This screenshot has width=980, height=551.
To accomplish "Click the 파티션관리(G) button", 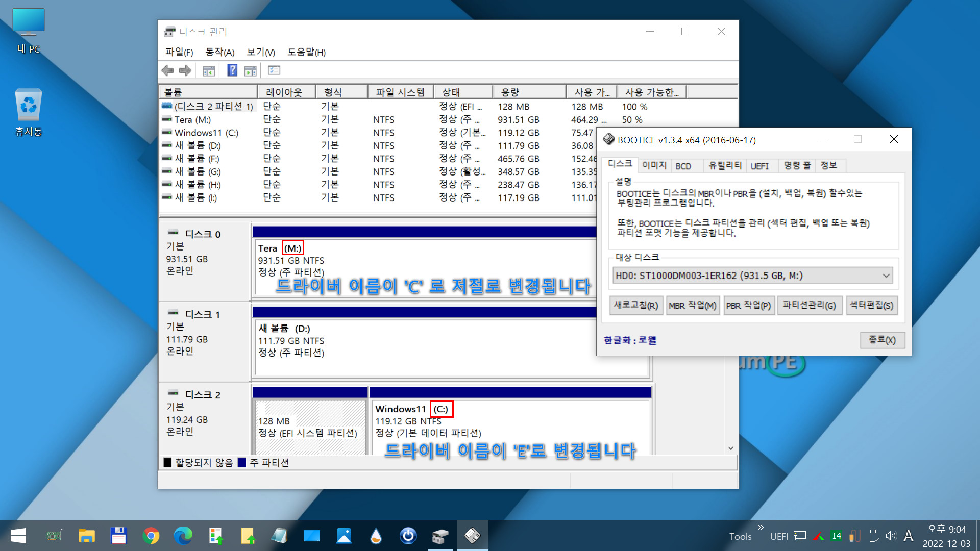I will (810, 305).
